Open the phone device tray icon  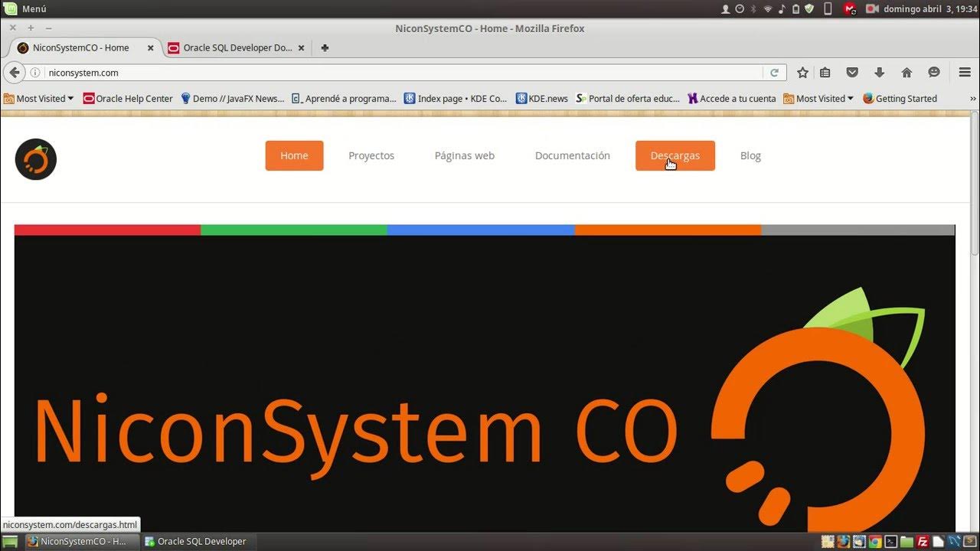click(828, 9)
